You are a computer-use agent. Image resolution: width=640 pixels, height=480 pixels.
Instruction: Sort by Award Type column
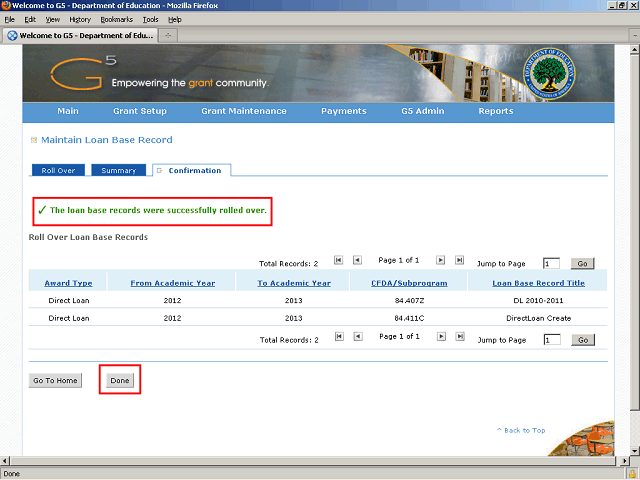(x=68, y=283)
